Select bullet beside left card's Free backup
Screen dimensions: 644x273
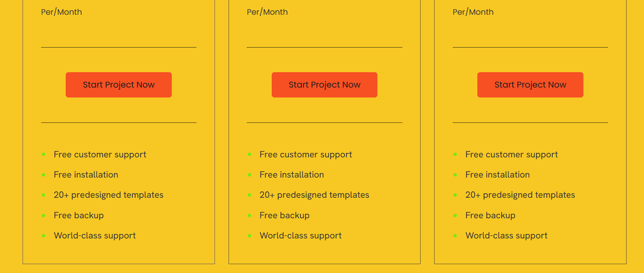point(43,216)
